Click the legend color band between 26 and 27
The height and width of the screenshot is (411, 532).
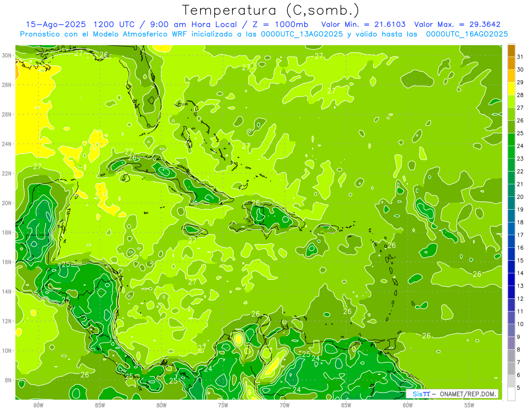511,114
